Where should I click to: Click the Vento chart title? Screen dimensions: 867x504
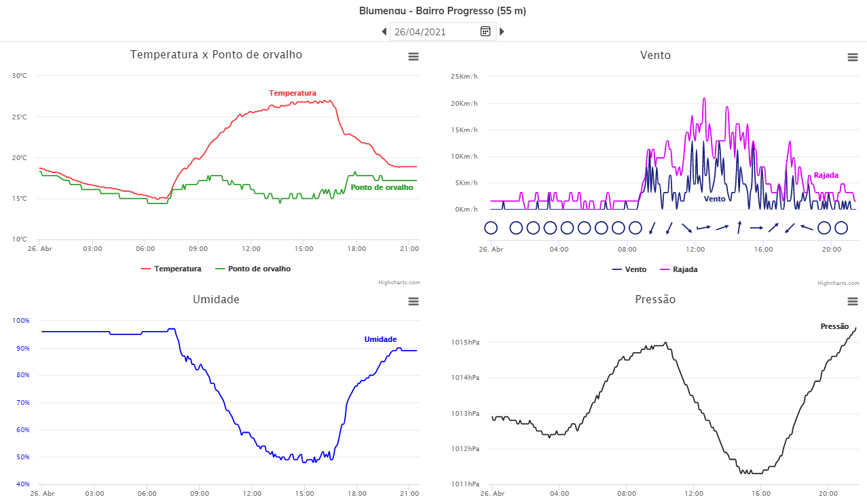655,55
